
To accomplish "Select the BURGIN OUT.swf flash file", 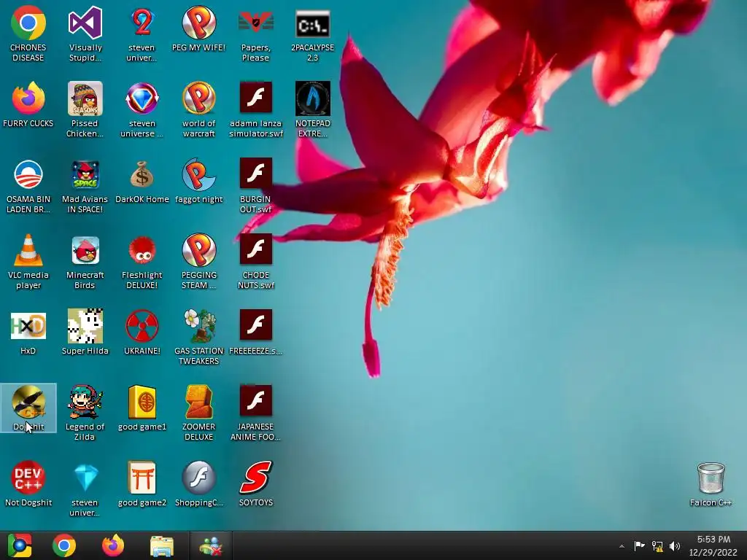I will [256, 185].
